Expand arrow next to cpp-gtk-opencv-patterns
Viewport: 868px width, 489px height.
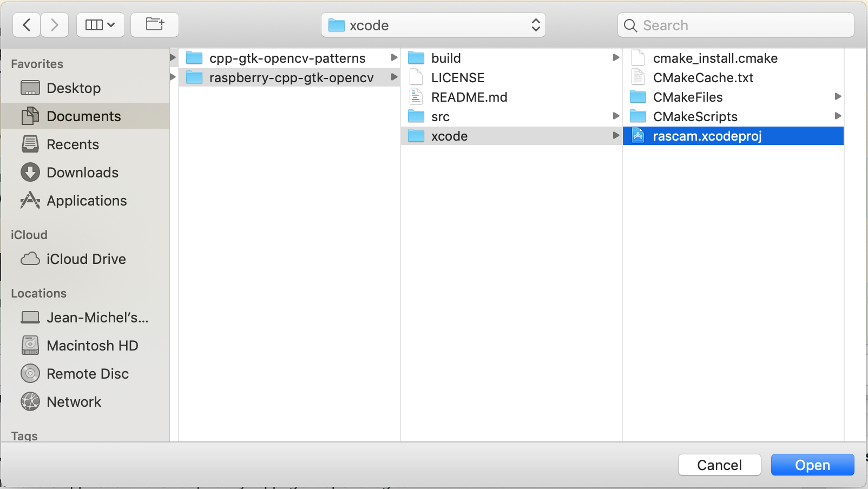coord(394,57)
